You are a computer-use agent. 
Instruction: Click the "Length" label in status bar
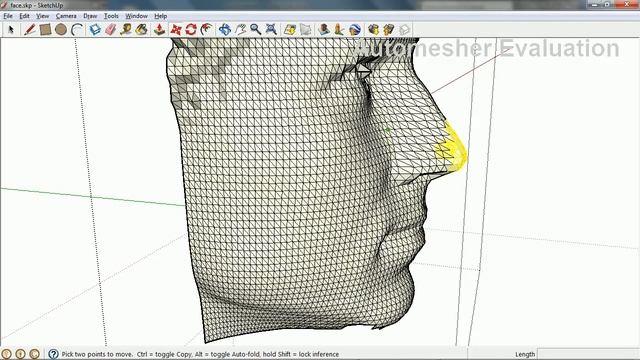point(525,354)
